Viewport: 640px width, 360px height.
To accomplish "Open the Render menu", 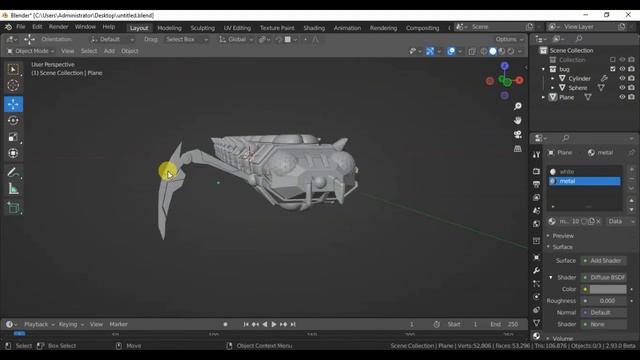I will [x=58, y=27].
